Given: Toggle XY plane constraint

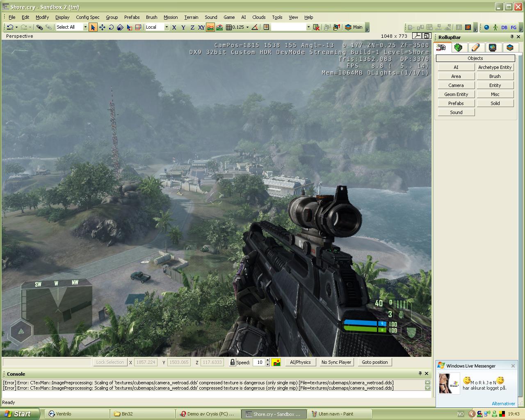Looking at the screenshot, I should coord(201,27).
